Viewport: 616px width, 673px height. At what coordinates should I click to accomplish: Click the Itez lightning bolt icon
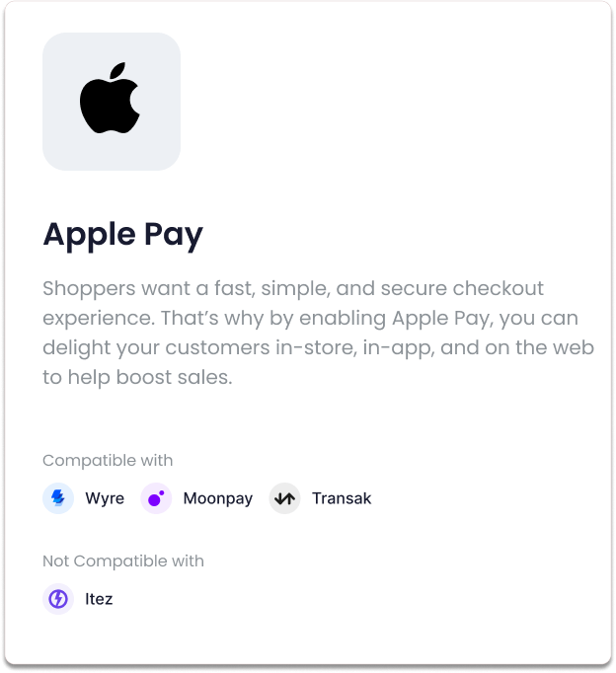pyautogui.click(x=58, y=598)
